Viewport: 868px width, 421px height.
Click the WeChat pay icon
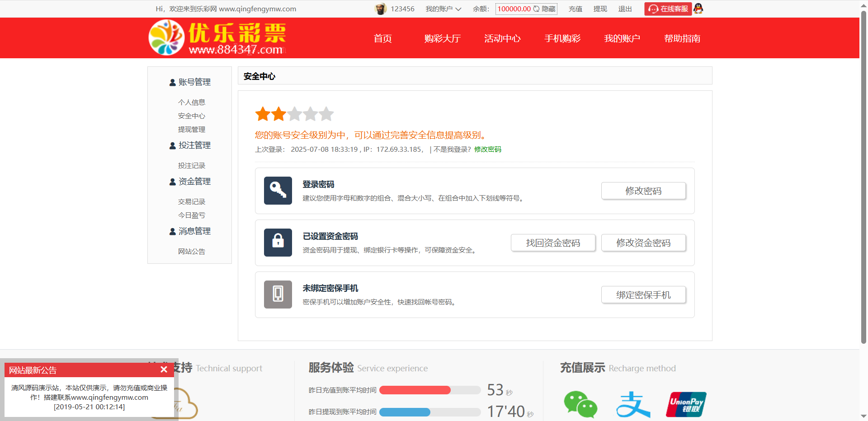(x=580, y=404)
